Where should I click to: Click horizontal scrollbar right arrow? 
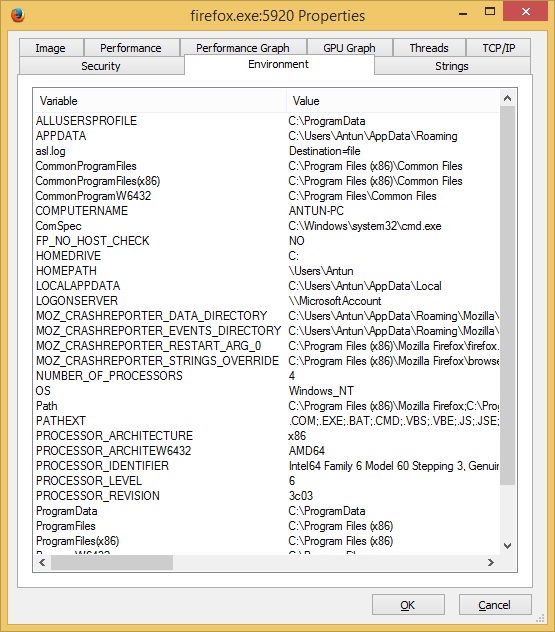click(x=491, y=562)
